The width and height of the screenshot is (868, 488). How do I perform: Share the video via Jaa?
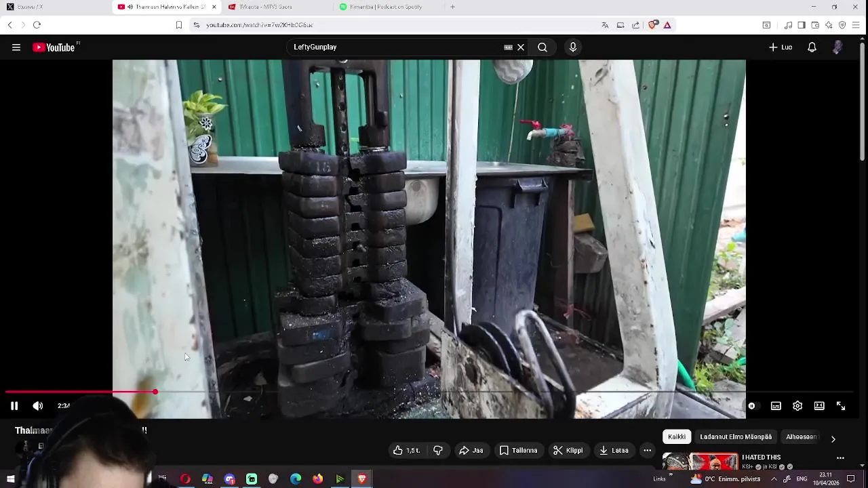pos(471,450)
